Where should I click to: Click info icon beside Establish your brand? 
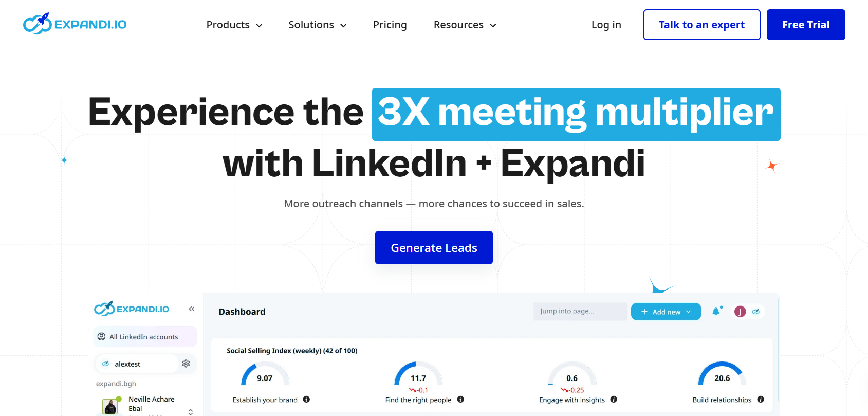pos(306,400)
